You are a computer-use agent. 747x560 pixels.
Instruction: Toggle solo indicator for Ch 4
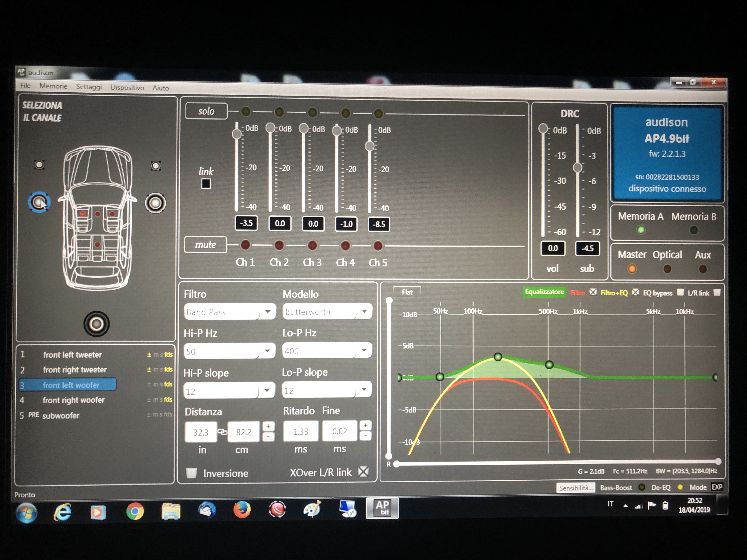pyautogui.click(x=346, y=113)
